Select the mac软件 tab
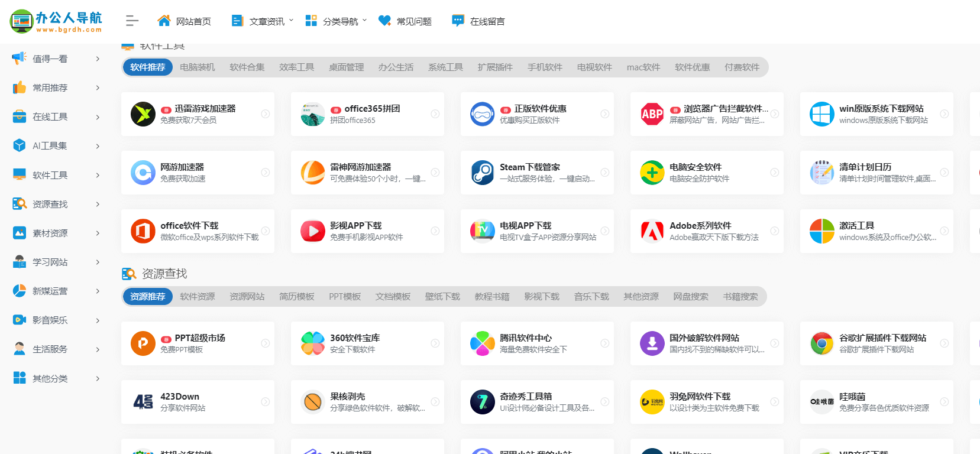 643,67
